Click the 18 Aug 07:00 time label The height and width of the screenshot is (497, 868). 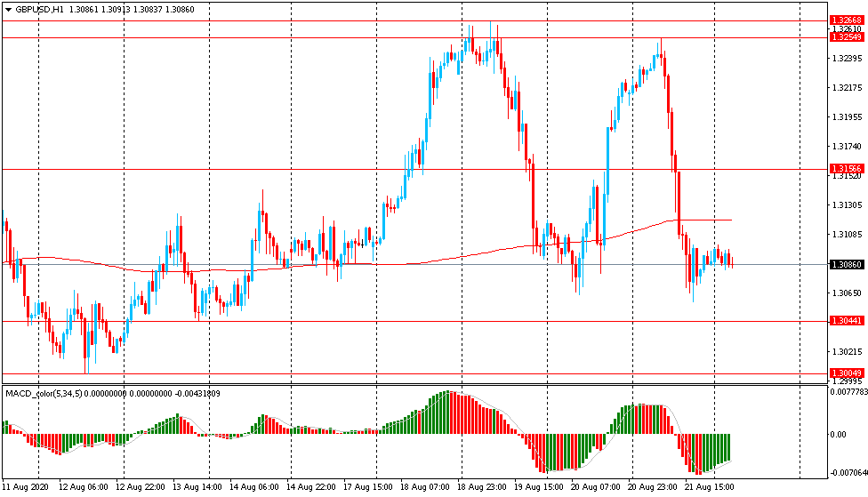pos(425,487)
